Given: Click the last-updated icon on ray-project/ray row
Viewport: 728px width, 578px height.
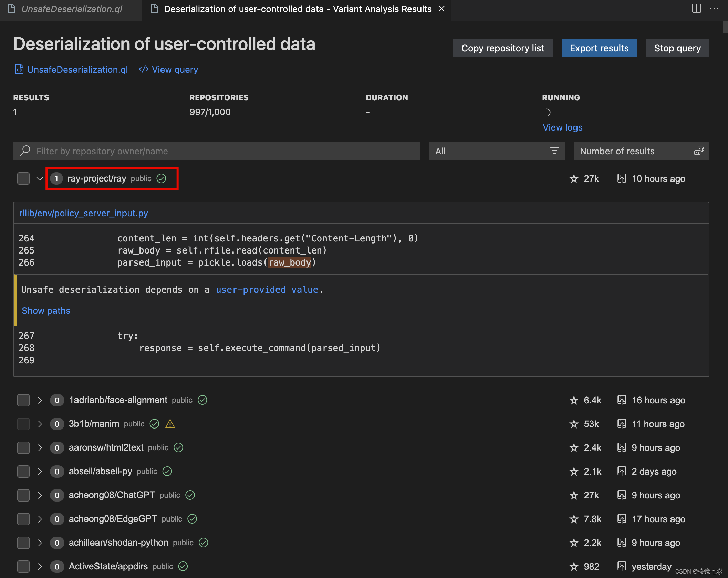Looking at the screenshot, I should tap(622, 178).
